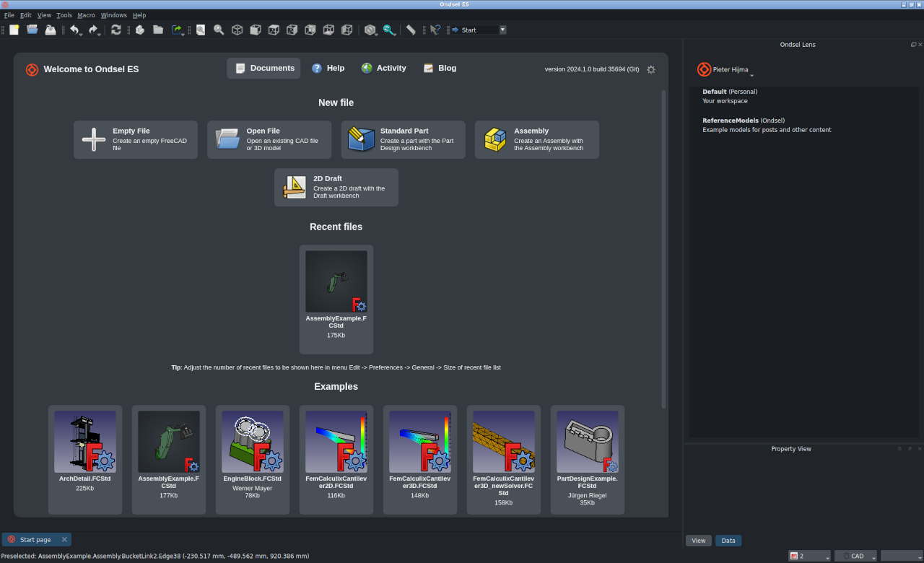Switch Property View to Data tab

coord(728,541)
